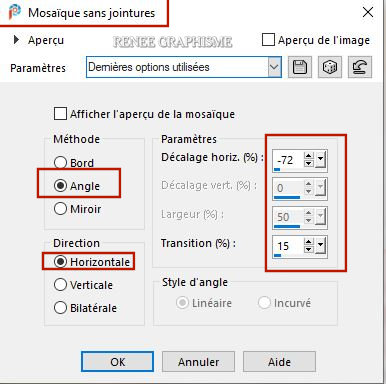The image size is (386, 384).
Task: Click the reset to default arrow icon
Action: (x=360, y=67)
